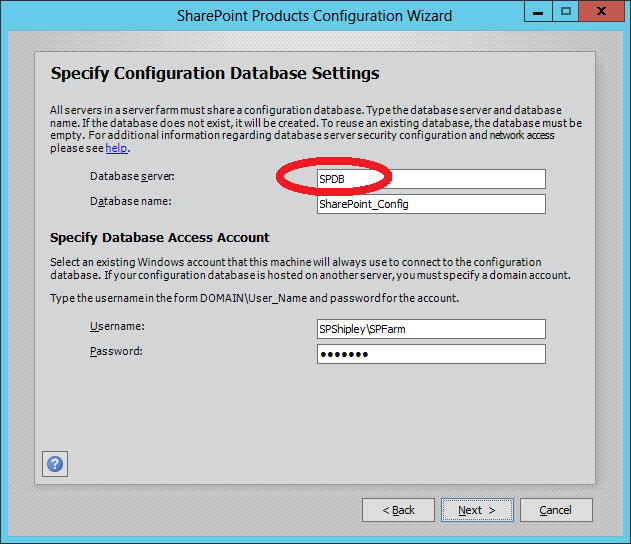Click the "Username:" label
This screenshot has height=544, width=631.
point(117,326)
